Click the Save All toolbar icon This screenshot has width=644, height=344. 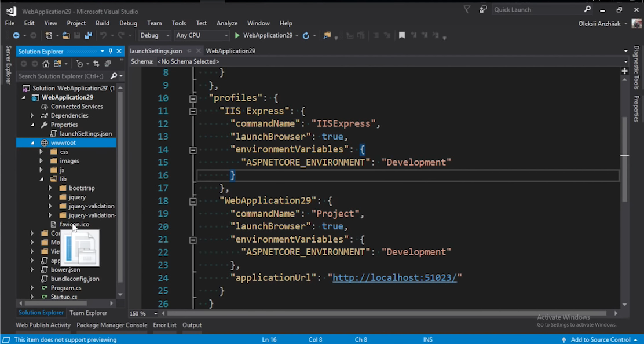88,35
